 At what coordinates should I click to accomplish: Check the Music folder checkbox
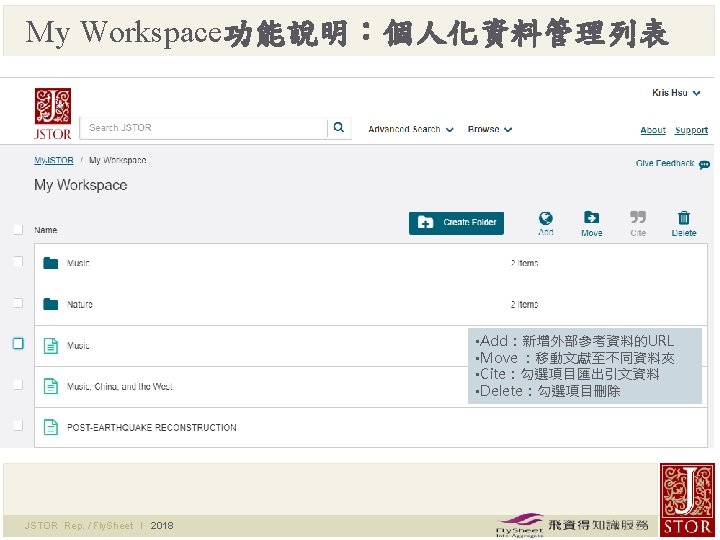click(x=18, y=261)
